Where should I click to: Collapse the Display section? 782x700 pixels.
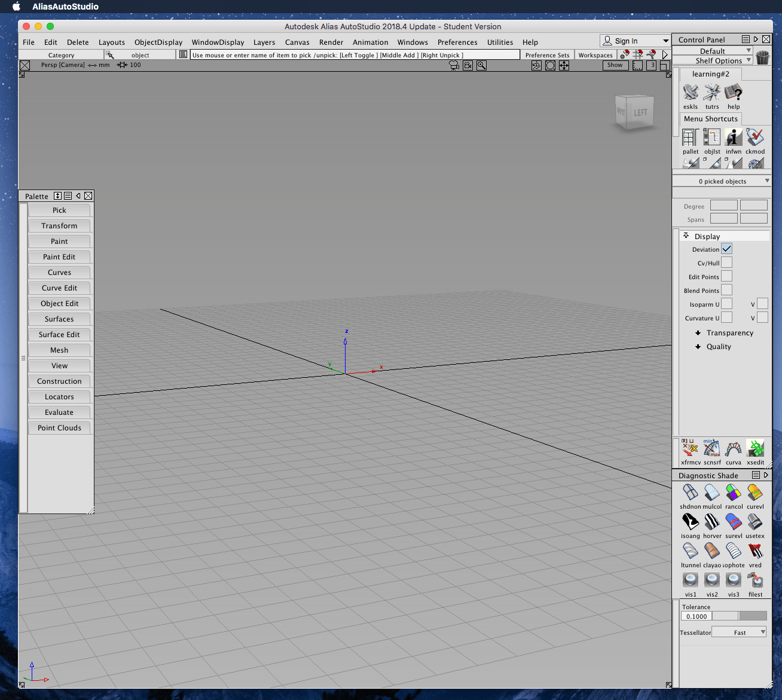pyautogui.click(x=686, y=236)
